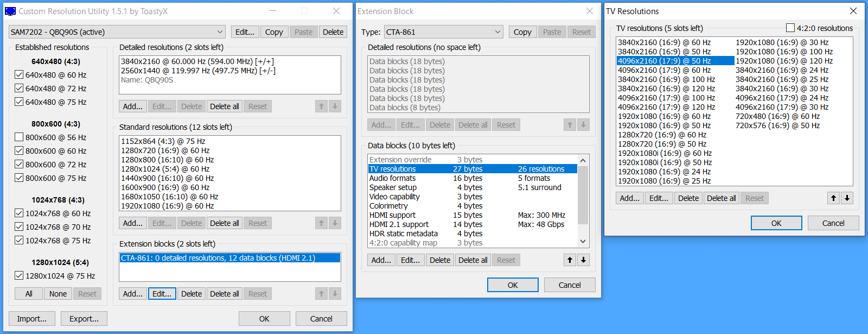This screenshot has height=334, width=868.
Task: Add a data block in Extension Block
Action: click(381, 260)
